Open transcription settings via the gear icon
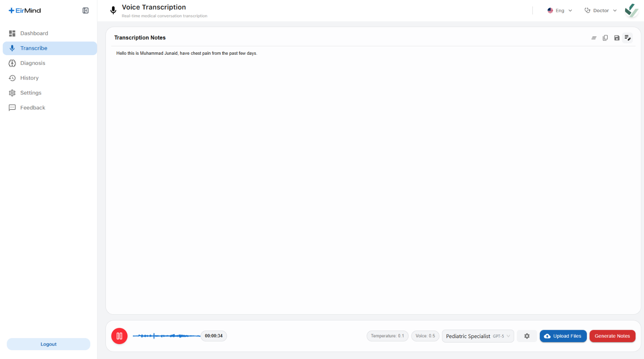The width and height of the screenshot is (644, 359). click(527, 336)
